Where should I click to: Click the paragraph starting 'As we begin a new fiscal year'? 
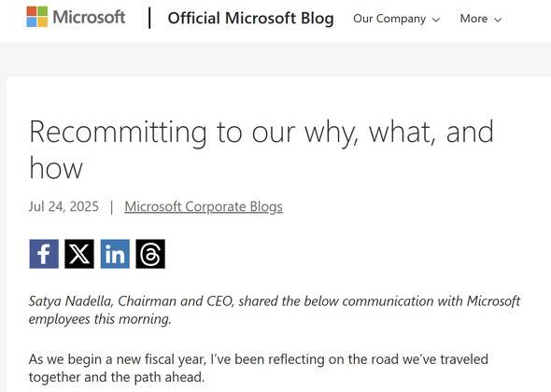pyautogui.click(x=259, y=368)
